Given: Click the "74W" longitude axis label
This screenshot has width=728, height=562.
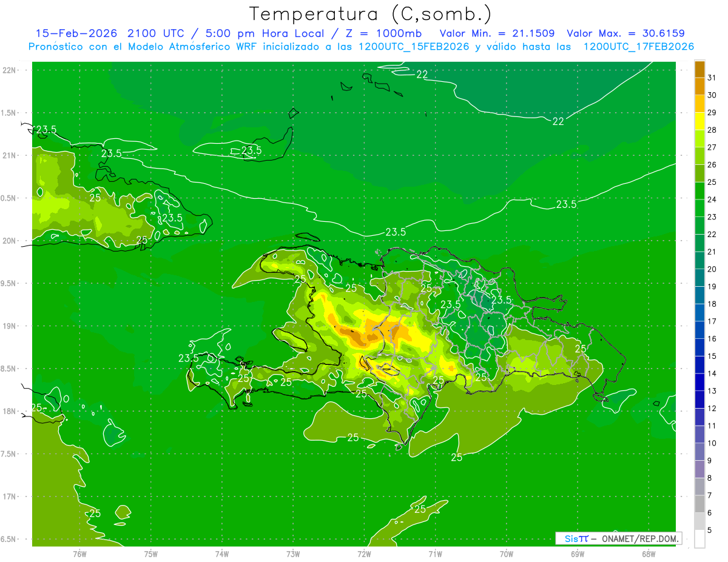Looking at the screenshot, I should [222, 554].
